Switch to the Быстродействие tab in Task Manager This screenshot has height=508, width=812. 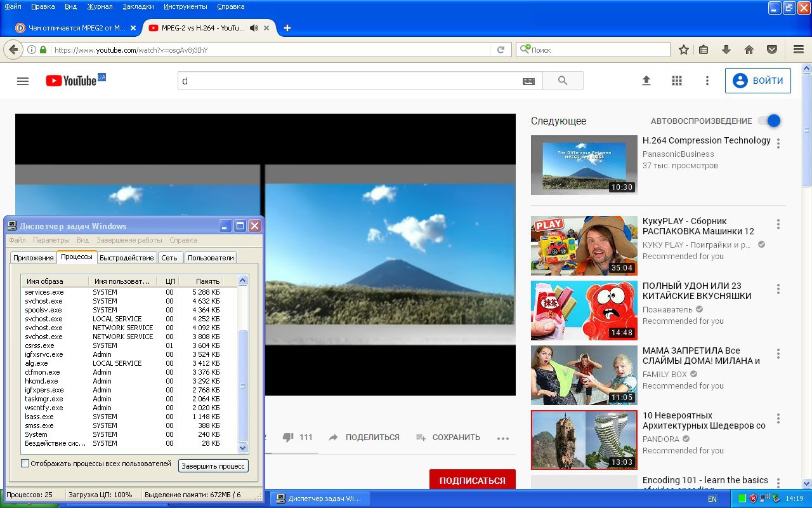click(127, 258)
